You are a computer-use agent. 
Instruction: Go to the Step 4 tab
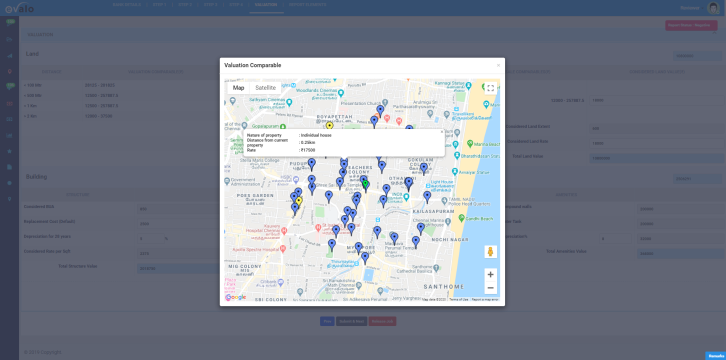(236, 5)
